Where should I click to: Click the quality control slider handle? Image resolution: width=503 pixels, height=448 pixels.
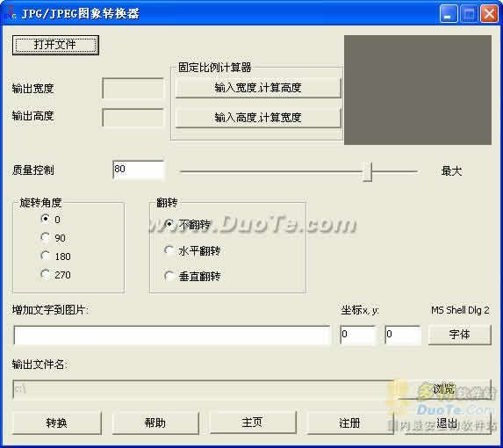click(x=368, y=171)
